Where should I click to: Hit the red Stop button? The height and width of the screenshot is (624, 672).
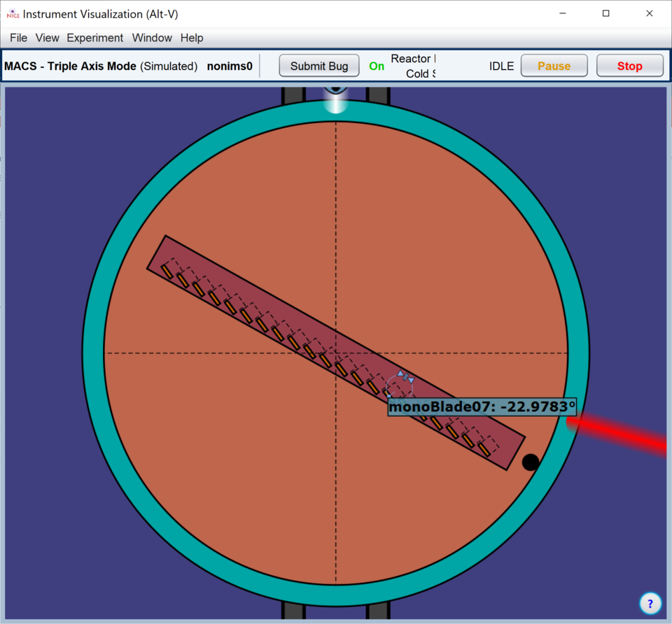click(x=629, y=66)
